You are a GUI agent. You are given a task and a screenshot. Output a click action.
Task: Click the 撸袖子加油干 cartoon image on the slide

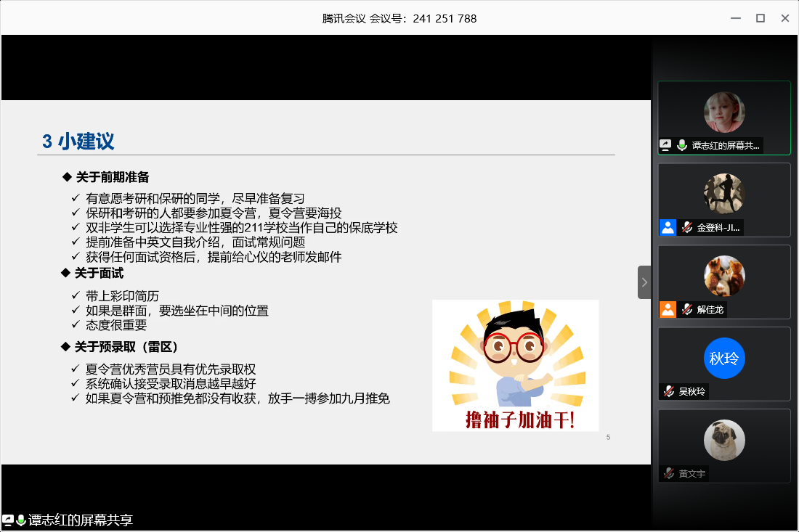[x=515, y=365]
